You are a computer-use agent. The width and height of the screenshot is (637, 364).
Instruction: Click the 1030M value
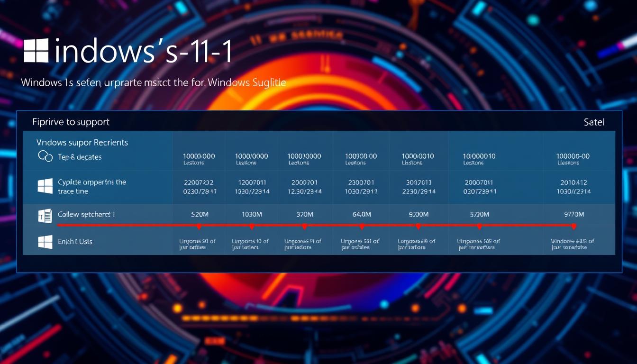point(252,214)
